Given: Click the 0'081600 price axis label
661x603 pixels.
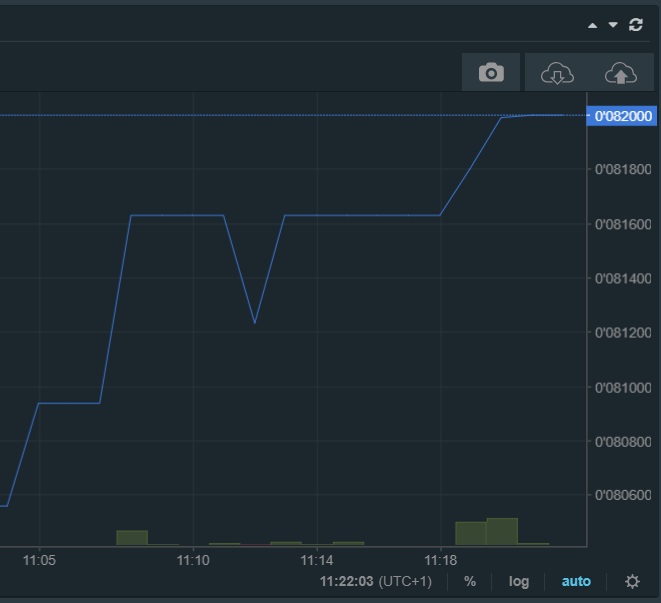Looking at the screenshot, I should [x=623, y=225].
